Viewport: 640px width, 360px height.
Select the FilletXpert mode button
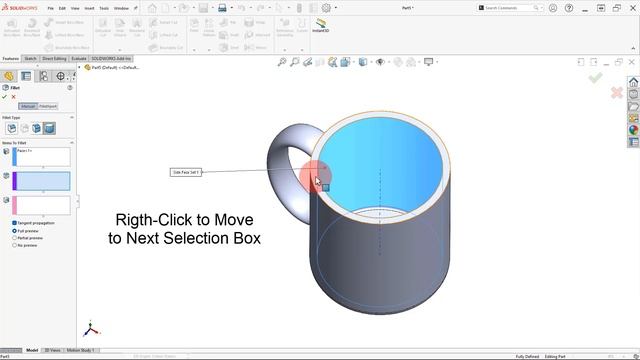(48, 106)
